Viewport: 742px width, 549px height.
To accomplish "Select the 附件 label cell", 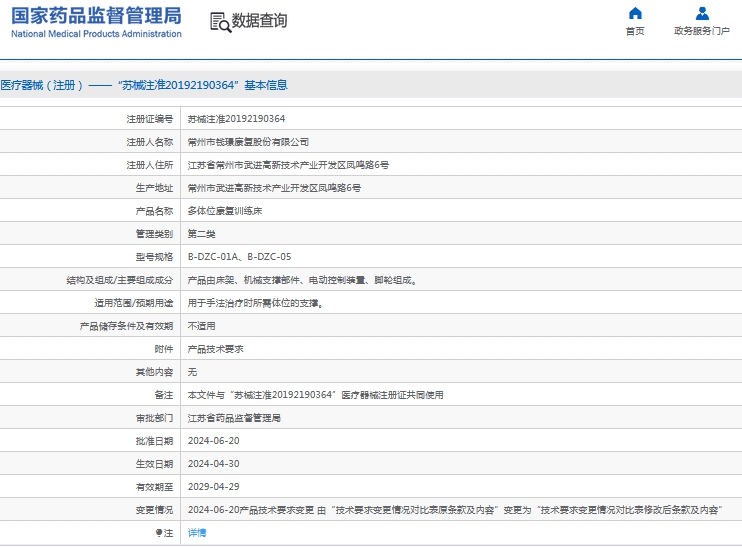I will point(164,349).
